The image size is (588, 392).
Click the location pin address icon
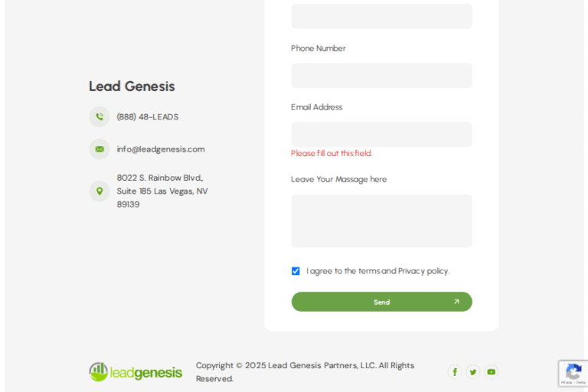point(100,191)
